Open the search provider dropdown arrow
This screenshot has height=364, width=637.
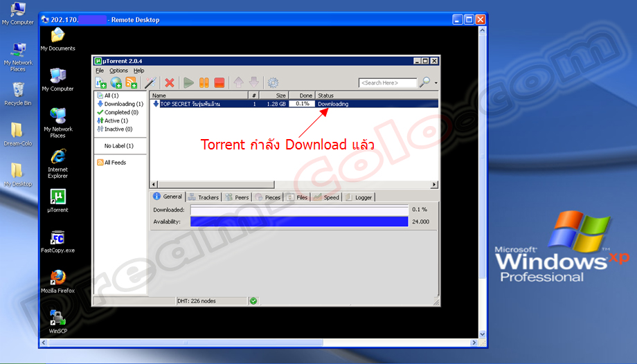pyautogui.click(x=436, y=83)
